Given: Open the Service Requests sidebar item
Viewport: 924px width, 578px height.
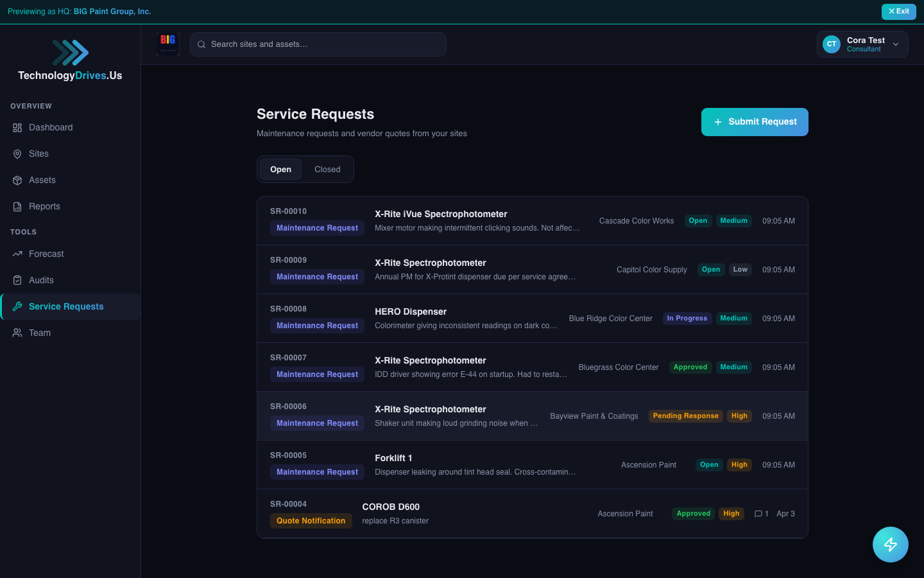Looking at the screenshot, I should [x=66, y=307].
